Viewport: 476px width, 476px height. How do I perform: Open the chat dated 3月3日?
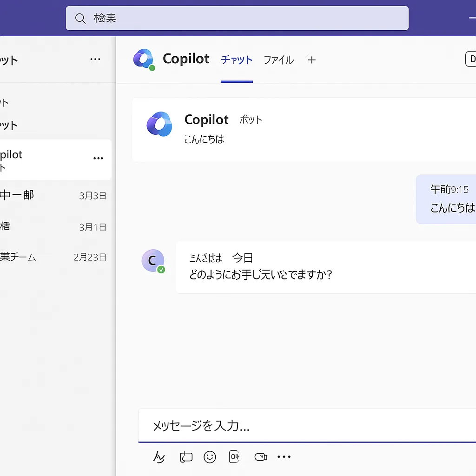(x=53, y=196)
